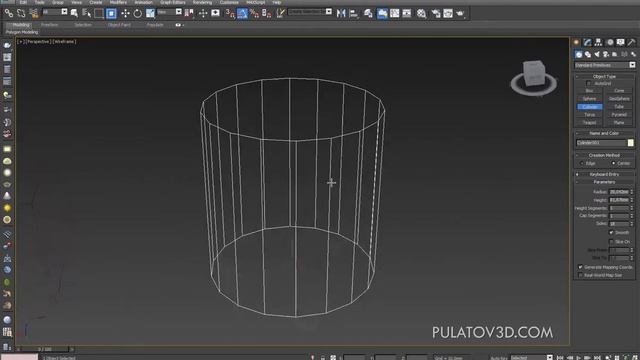640x360 pixels.
Task: Click the Cylinder primitive button
Action: (x=589, y=107)
